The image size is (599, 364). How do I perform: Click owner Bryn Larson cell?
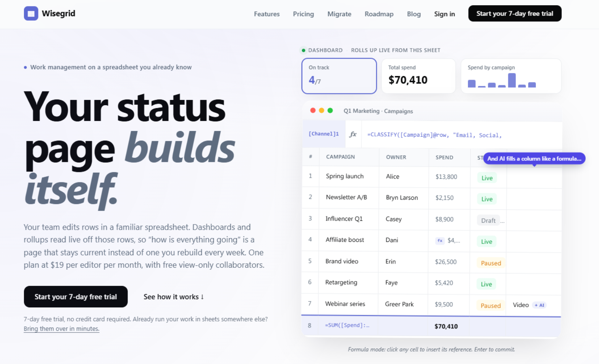404,198
